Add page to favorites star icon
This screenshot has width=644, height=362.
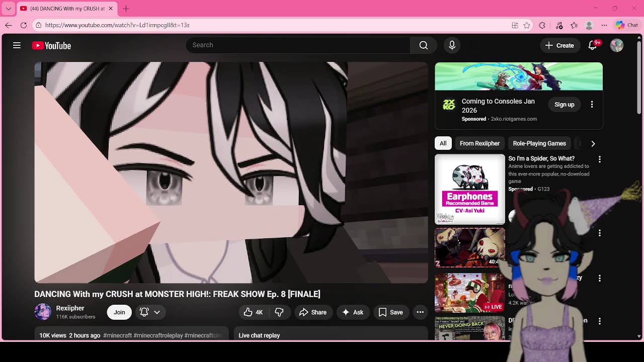527,25
